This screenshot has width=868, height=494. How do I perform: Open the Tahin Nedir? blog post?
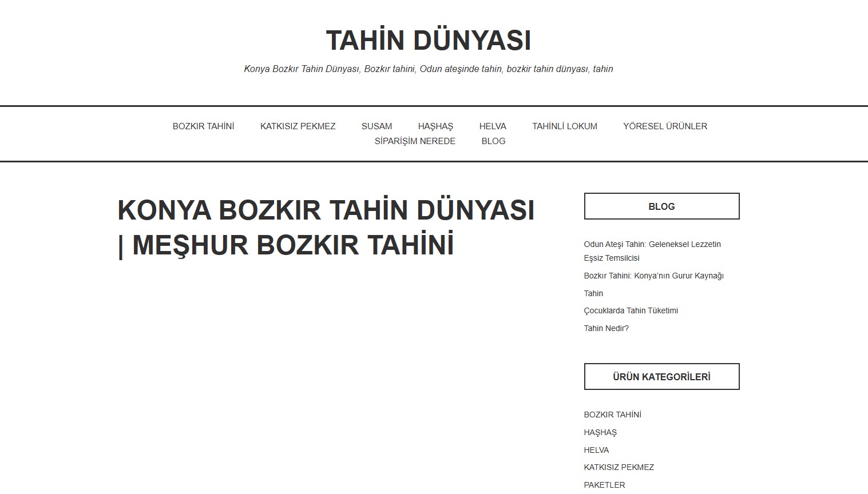(606, 328)
